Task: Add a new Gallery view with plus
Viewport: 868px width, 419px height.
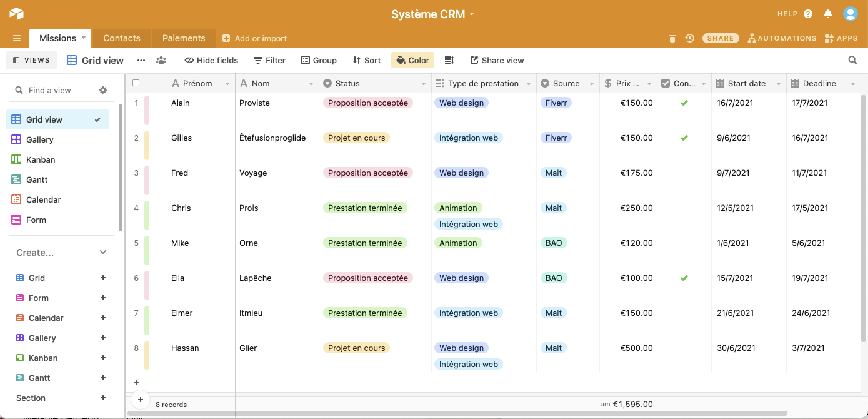Action: click(x=103, y=338)
